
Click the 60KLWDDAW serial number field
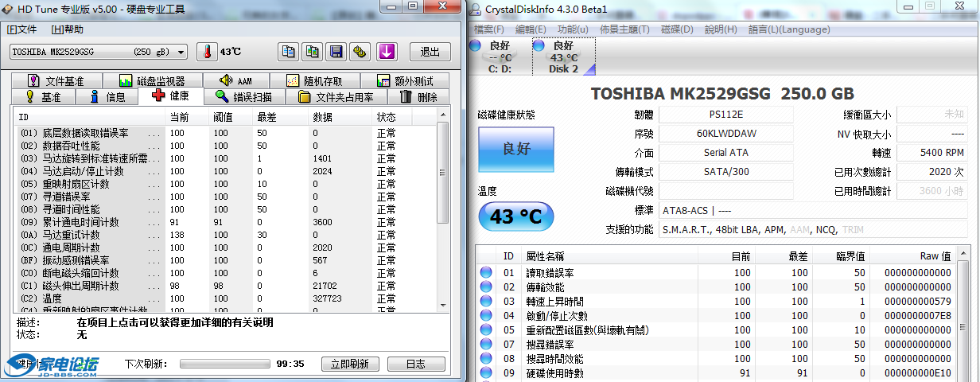(726, 134)
